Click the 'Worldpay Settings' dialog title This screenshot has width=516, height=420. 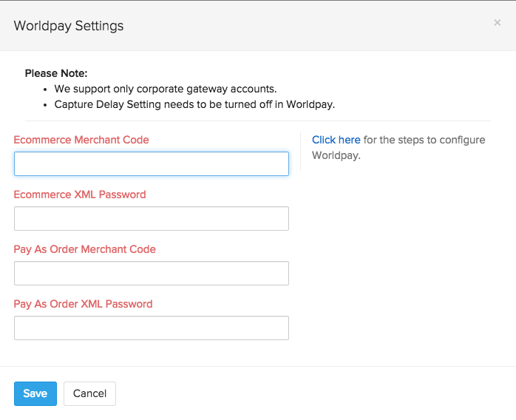click(x=69, y=26)
